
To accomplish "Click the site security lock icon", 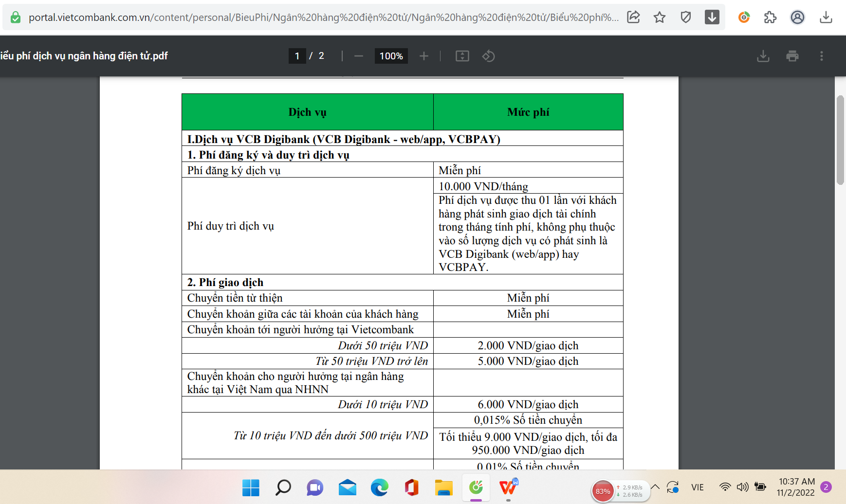I will 16,18.
